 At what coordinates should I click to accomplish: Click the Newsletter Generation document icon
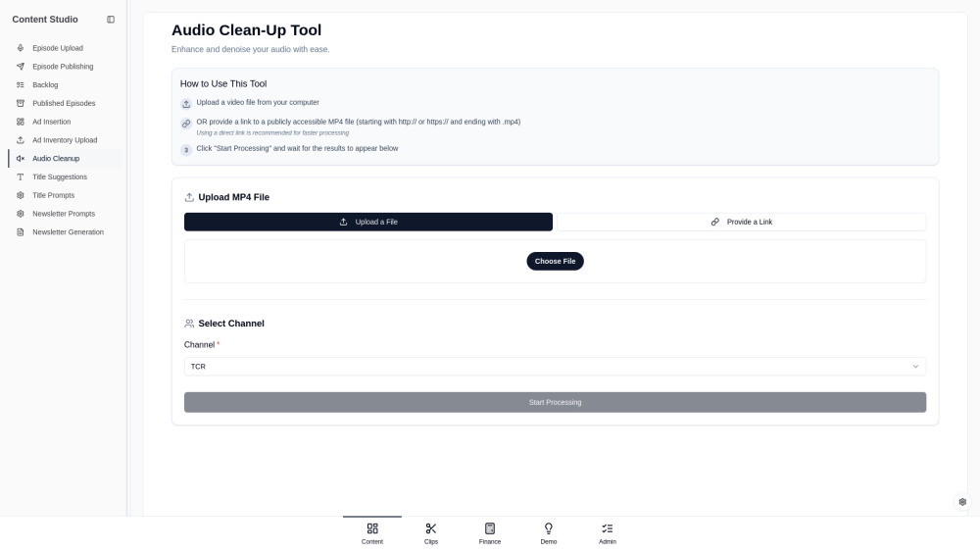21,232
